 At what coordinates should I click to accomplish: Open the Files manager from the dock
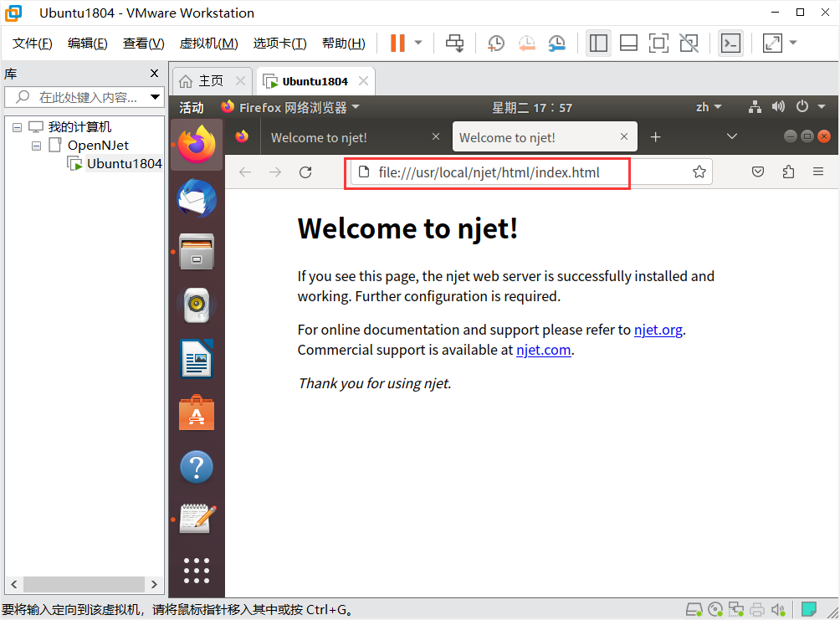point(197,251)
